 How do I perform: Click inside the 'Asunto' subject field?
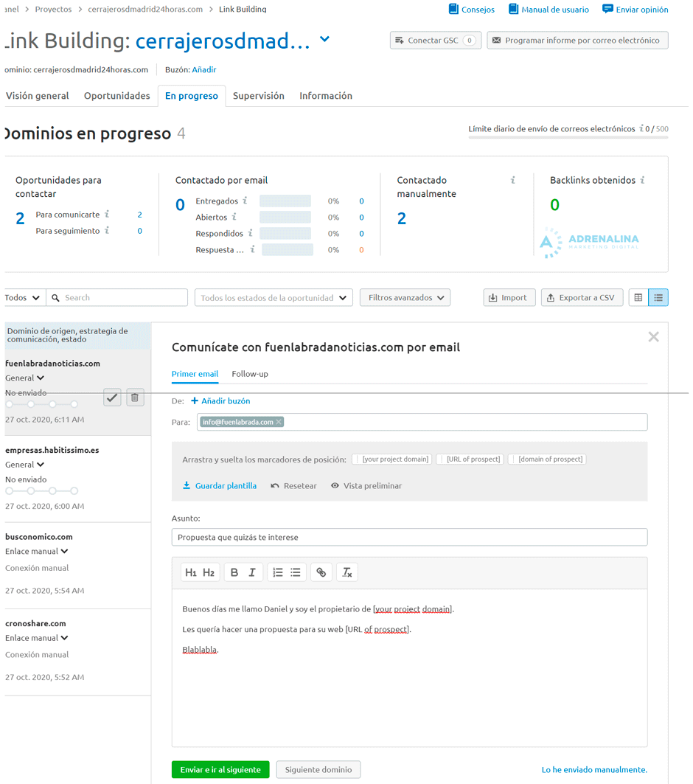409,537
